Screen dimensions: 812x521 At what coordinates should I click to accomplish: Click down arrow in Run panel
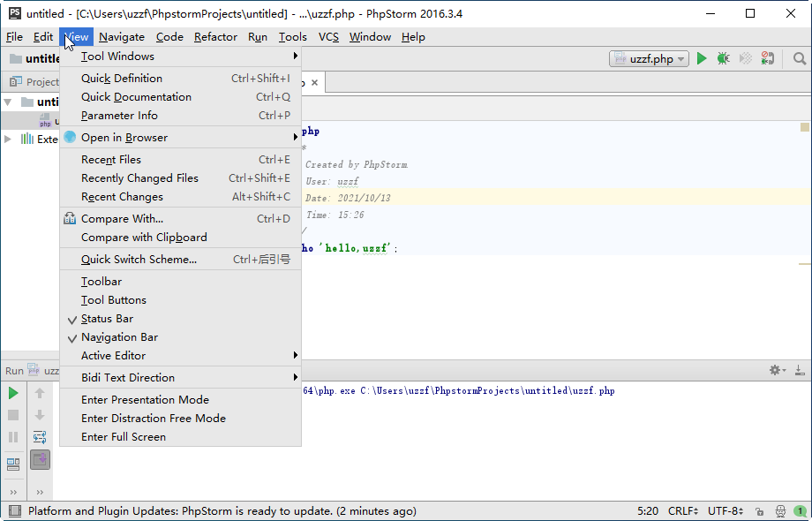click(40, 415)
